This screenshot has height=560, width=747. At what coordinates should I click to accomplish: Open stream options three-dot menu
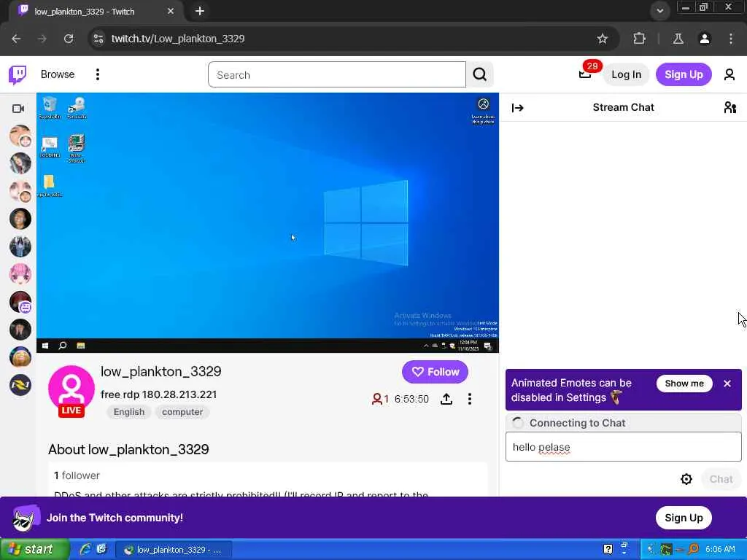(x=470, y=399)
